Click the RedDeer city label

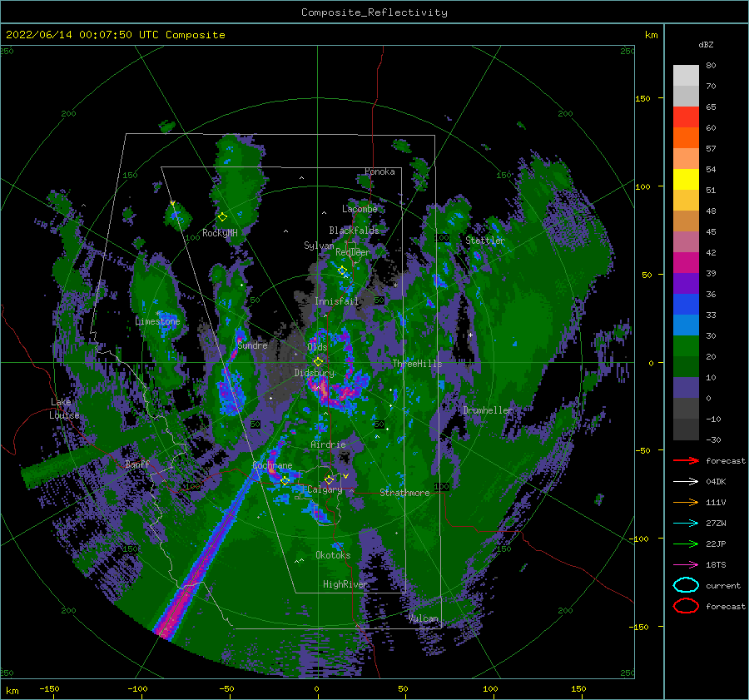point(353,252)
